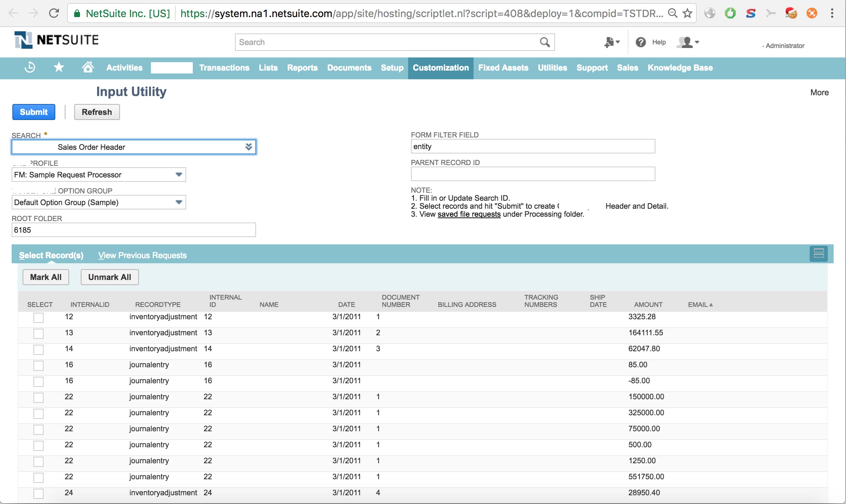This screenshot has width=846, height=504.
Task: Select the journalentry row with amount 85.00
Action: 39,365
